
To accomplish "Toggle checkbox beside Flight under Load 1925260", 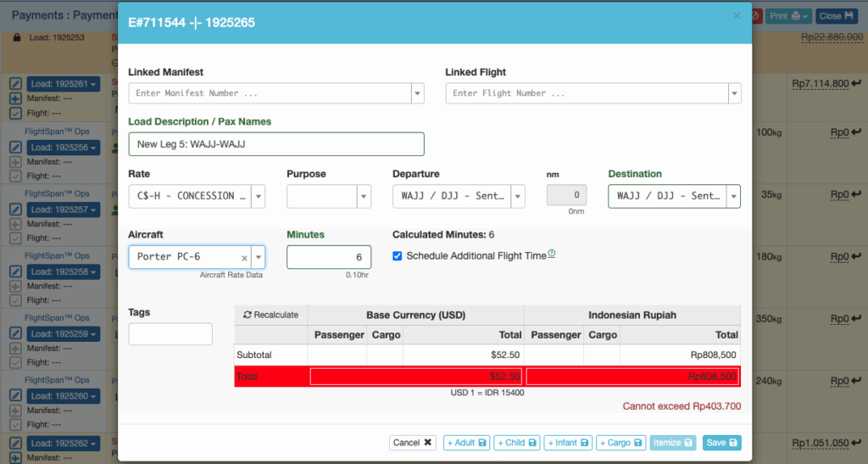I will pyautogui.click(x=15, y=424).
